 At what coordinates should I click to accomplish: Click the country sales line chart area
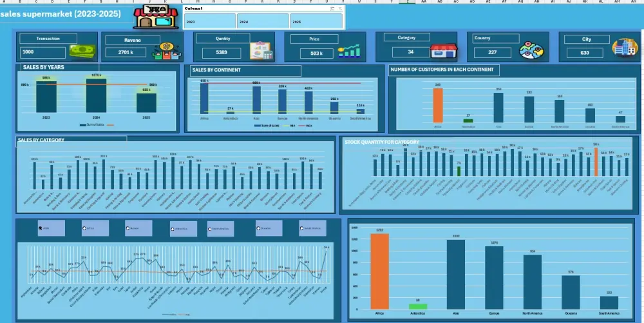coord(175,280)
